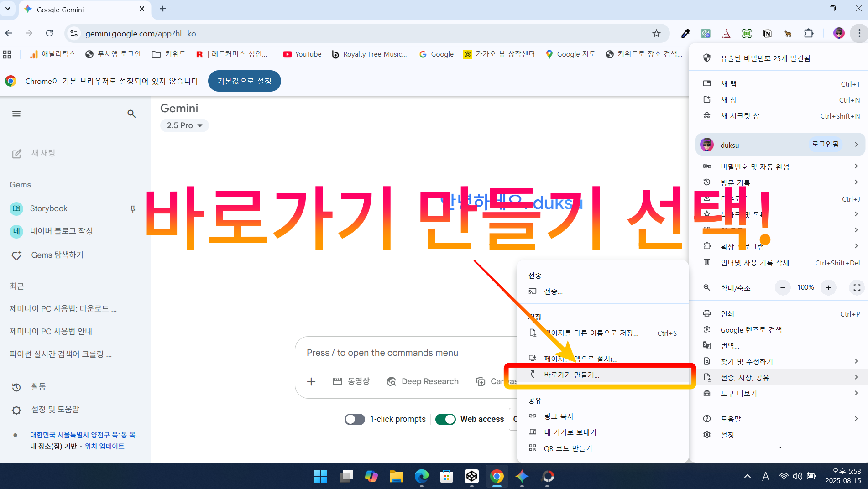Image resolution: width=868 pixels, height=489 pixels.
Task: Open Gemini sidebar hamburger menu
Action: (16, 114)
